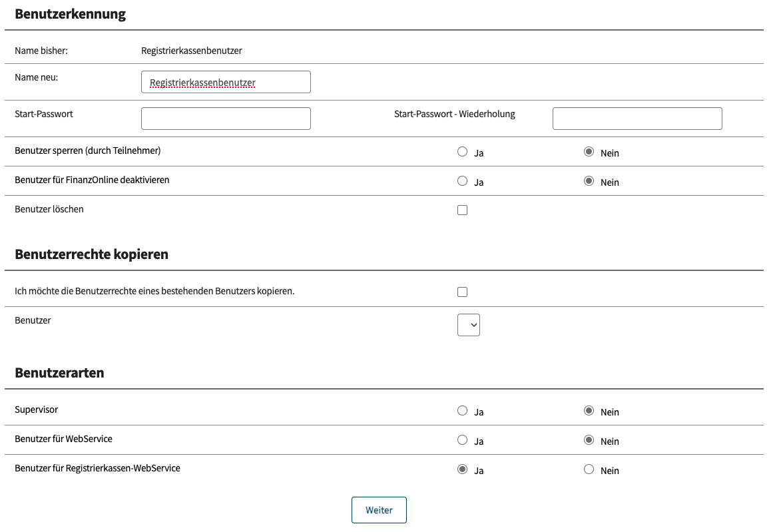This screenshot has width=773, height=532.
Task: Tick the Benutzer löschen checkbox
Action: [x=463, y=210]
